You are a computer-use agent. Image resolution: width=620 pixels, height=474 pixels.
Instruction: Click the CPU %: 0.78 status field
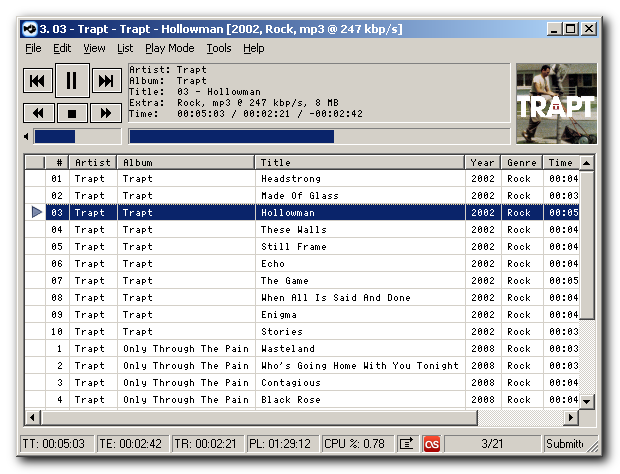[x=358, y=444]
